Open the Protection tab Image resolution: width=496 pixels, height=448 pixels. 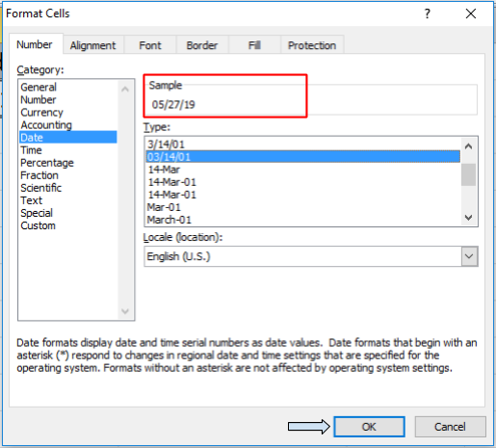(312, 45)
